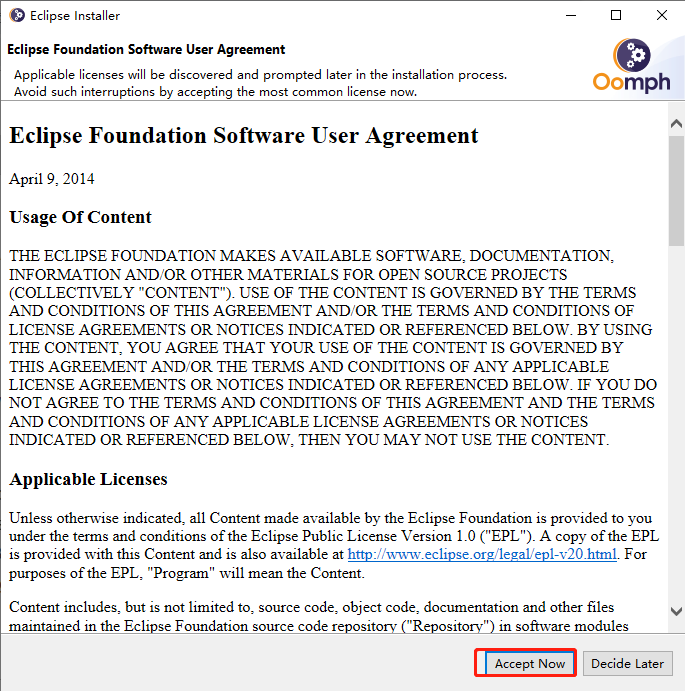Click the bold dialog title in header

coord(146,49)
